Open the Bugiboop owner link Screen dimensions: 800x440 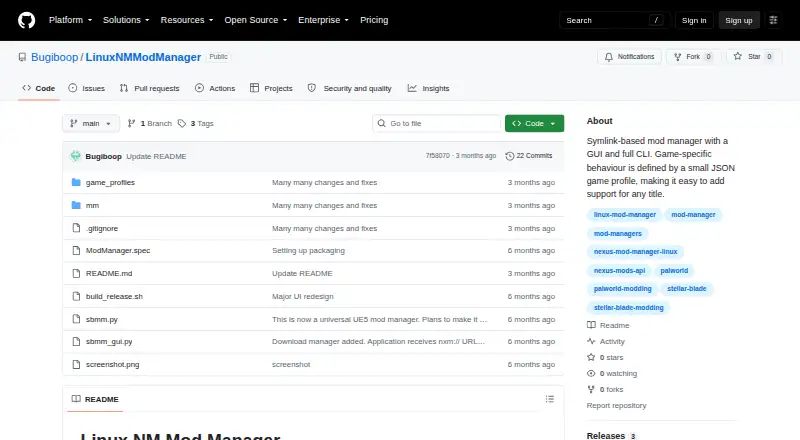[55, 57]
